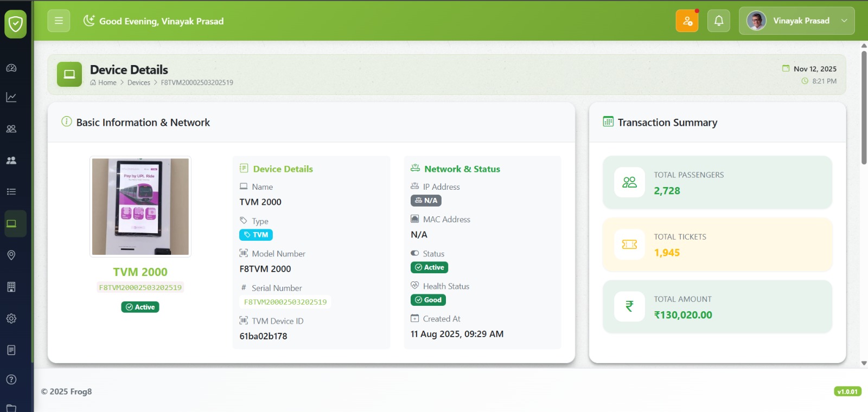
Task: Open the analytics chart icon in sidebar
Action: (11, 98)
